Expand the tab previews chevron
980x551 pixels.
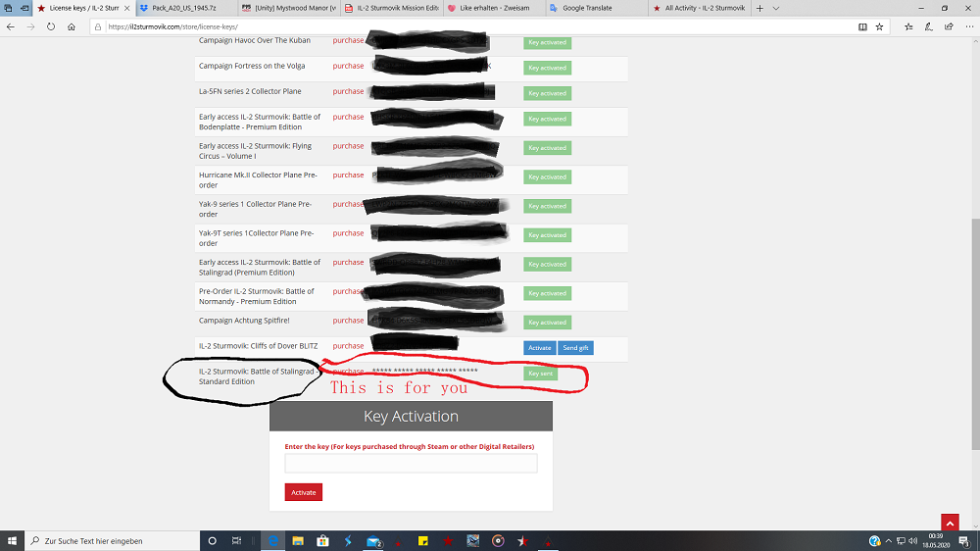click(775, 8)
